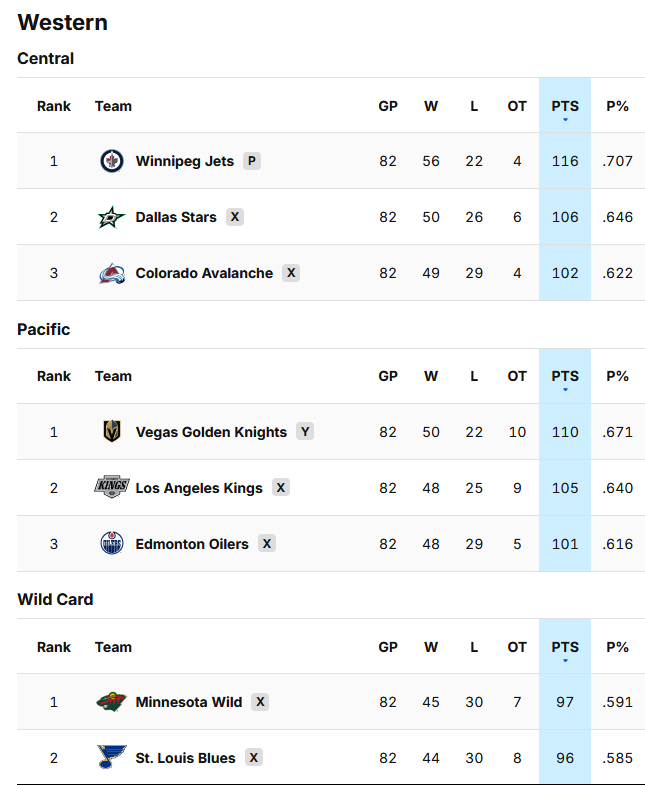
Task: Open the Edmonton Oilers team link
Action: click(x=192, y=544)
